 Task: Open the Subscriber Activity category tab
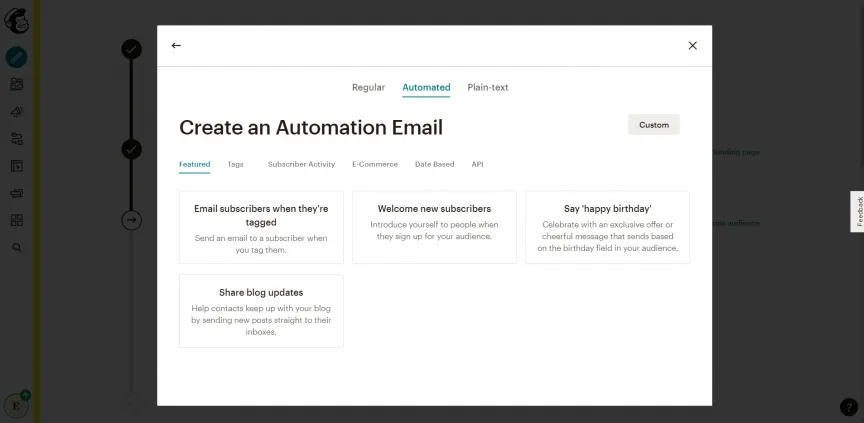pyautogui.click(x=301, y=164)
